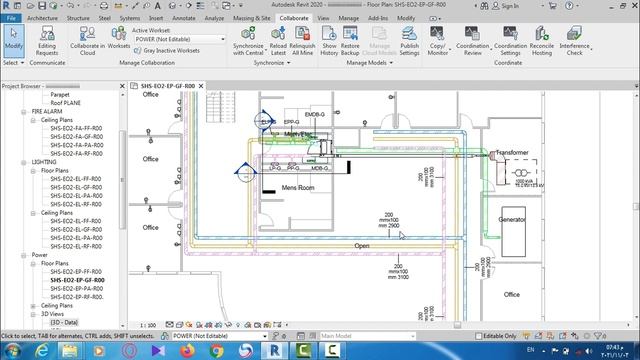The width and height of the screenshot is (640, 360).
Task: Click Reconcile Hosting
Action: click(x=542, y=41)
